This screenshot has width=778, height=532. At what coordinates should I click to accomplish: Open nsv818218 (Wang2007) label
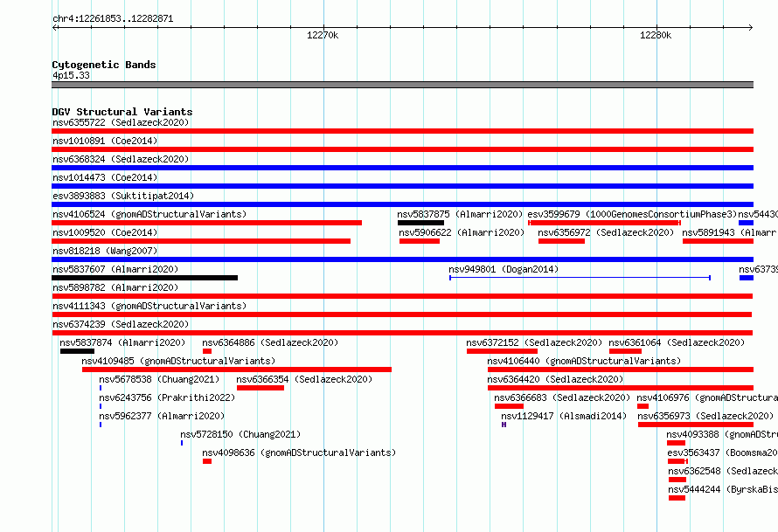pos(105,251)
